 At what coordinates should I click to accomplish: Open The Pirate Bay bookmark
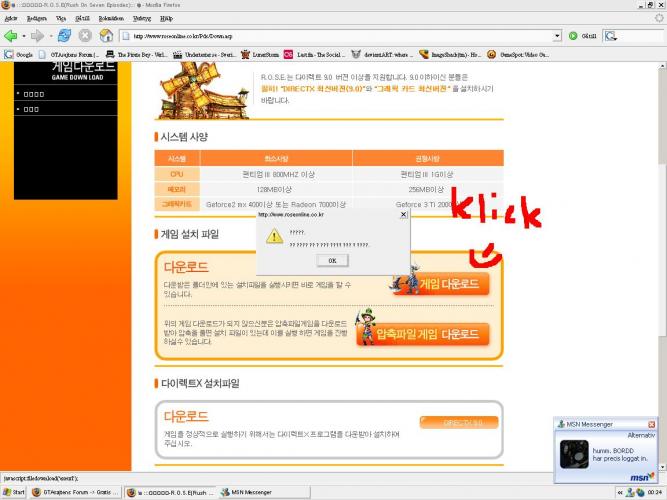click(136, 54)
